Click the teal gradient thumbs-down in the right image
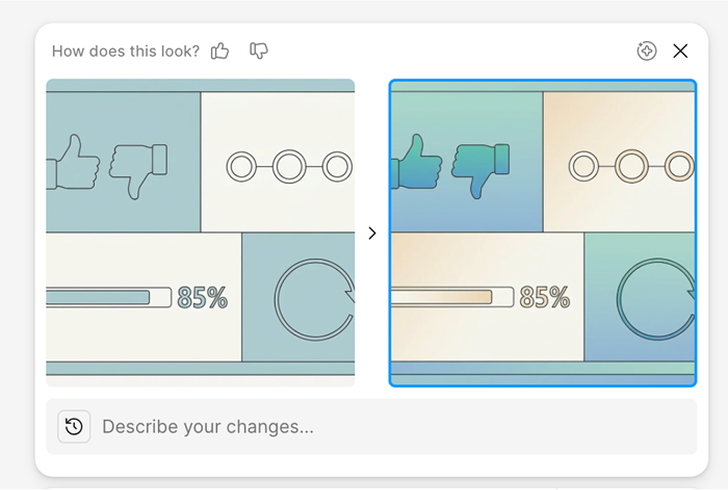The height and width of the screenshot is (490, 728). [x=480, y=168]
